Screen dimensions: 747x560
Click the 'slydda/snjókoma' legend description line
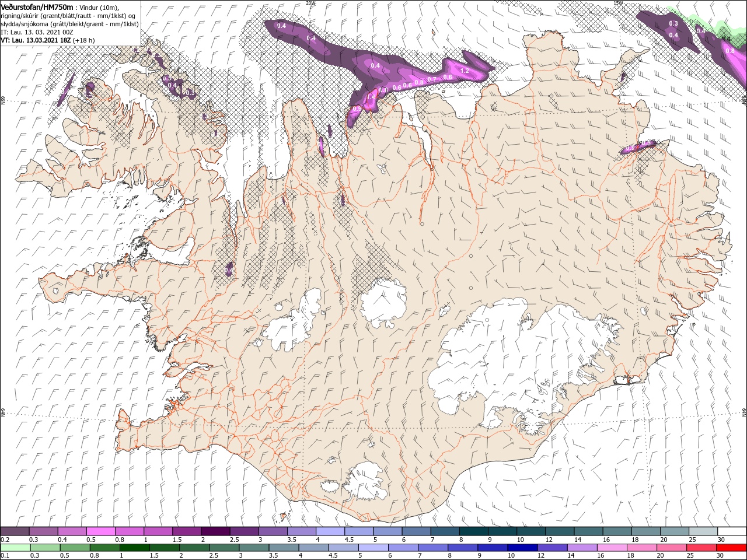point(69,23)
